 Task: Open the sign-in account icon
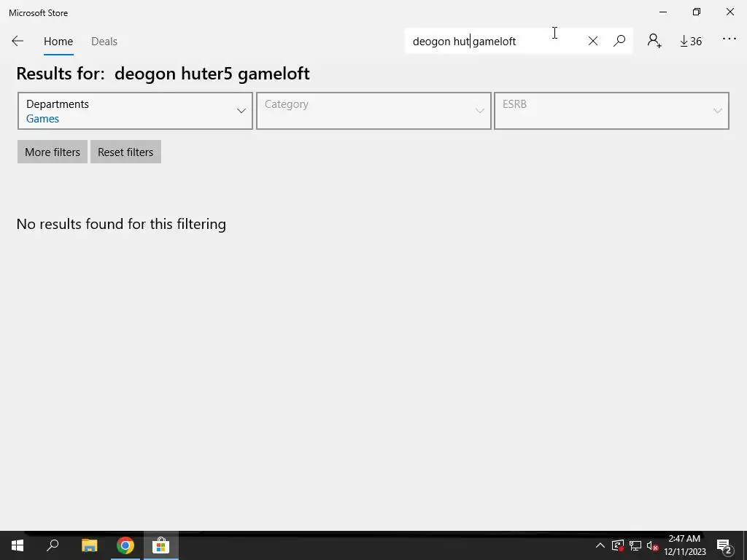(654, 41)
